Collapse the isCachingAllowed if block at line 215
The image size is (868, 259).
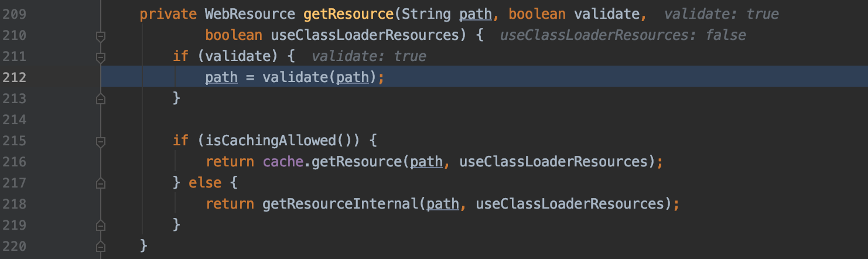[x=101, y=141]
